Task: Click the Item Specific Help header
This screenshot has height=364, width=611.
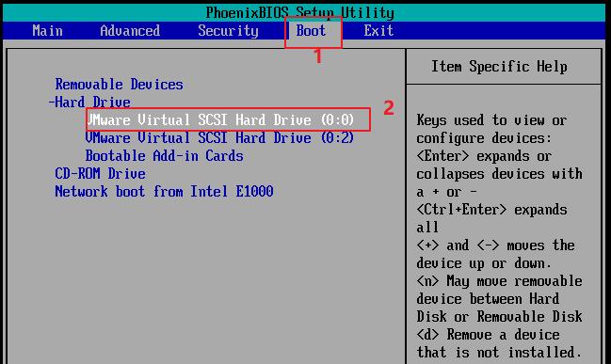Action: click(x=499, y=67)
